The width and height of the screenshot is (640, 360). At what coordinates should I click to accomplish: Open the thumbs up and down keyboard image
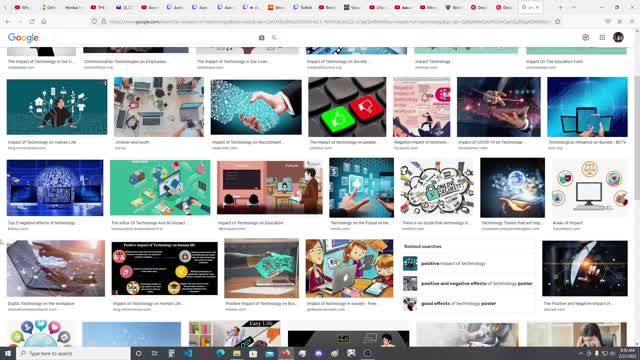coord(347,107)
